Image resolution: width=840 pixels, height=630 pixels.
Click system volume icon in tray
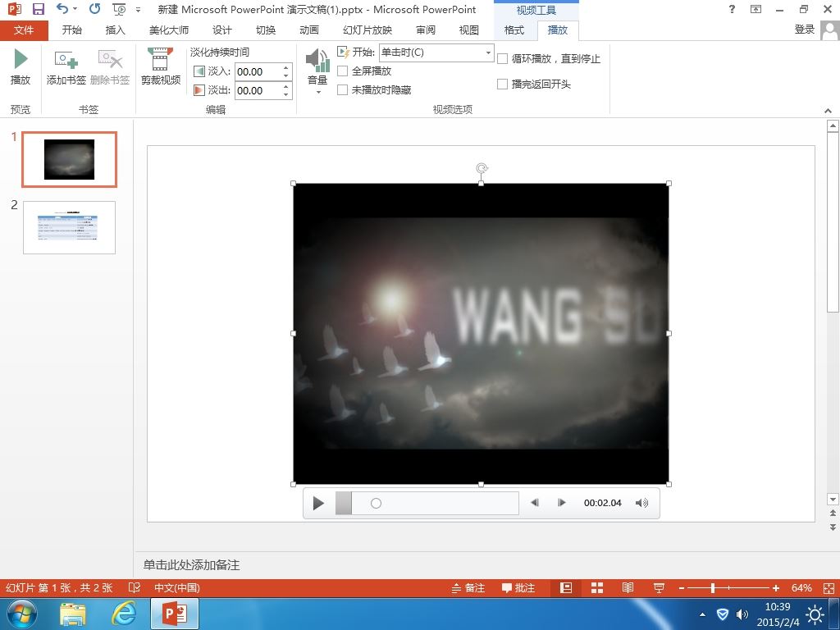tap(742, 614)
